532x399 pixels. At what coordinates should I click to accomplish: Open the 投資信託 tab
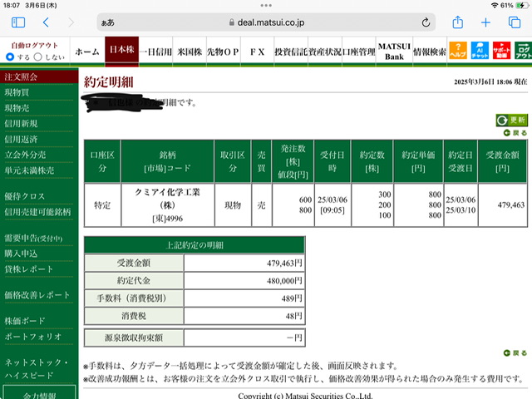[291, 52]
